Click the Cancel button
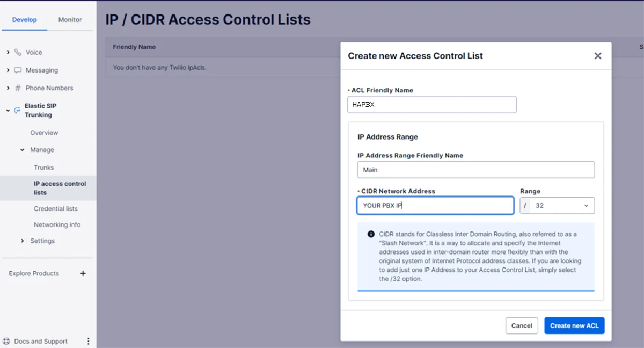644x348 pixels. point(521,325)
